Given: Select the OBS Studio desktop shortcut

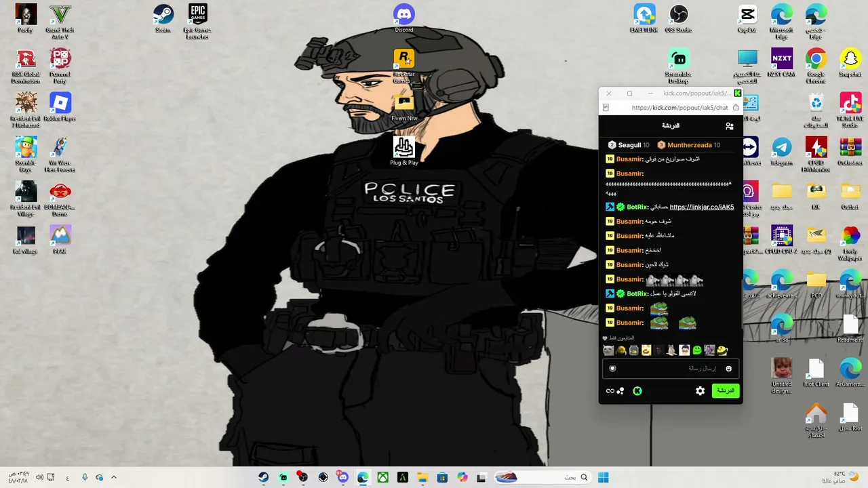Looking at the screenshot, I should pyautogui.click(x=678, y=18).
